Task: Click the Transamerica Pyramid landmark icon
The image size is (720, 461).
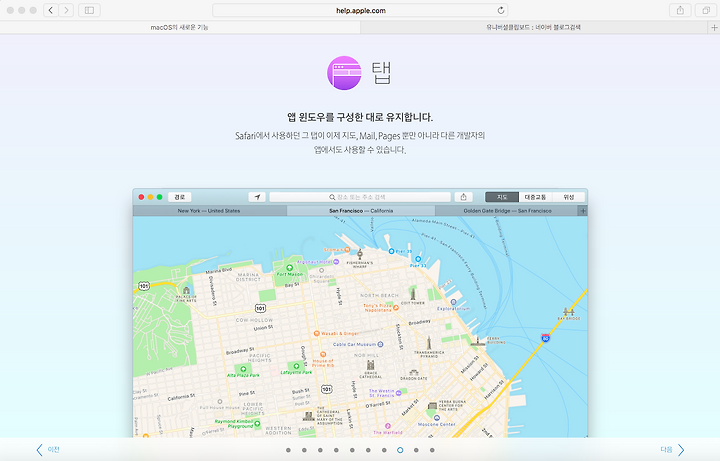Action: [x=429, y=343]
